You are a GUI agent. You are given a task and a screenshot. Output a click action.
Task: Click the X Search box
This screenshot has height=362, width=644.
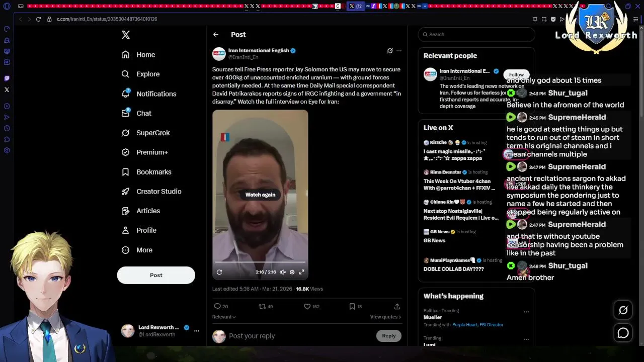(476, 34)
